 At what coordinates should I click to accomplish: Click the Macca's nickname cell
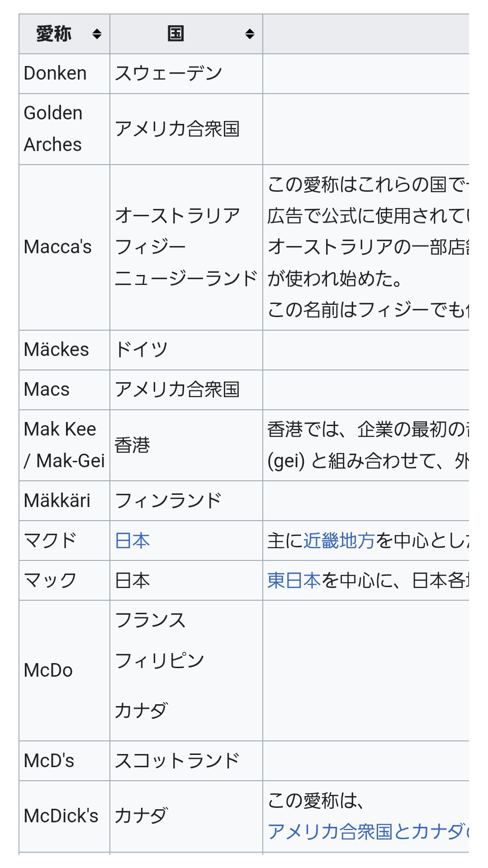click(58, 247)
